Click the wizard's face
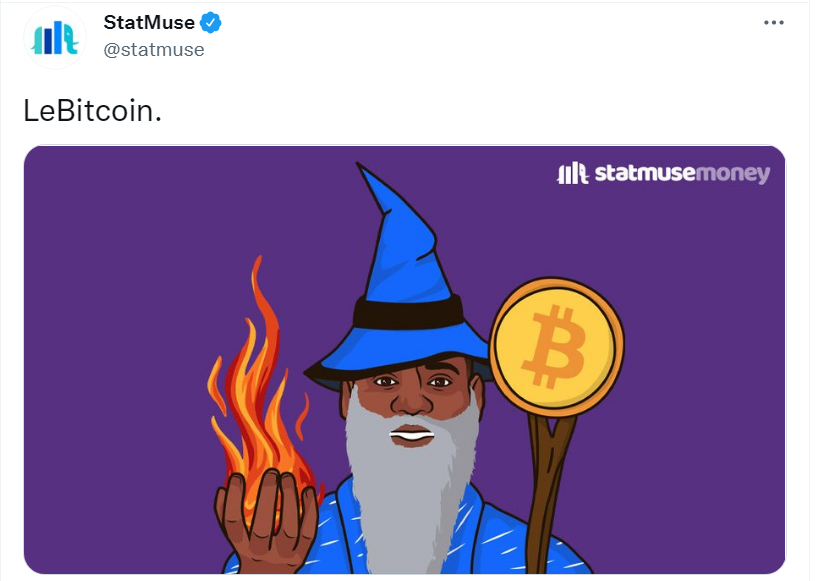 tap(412, 395)
